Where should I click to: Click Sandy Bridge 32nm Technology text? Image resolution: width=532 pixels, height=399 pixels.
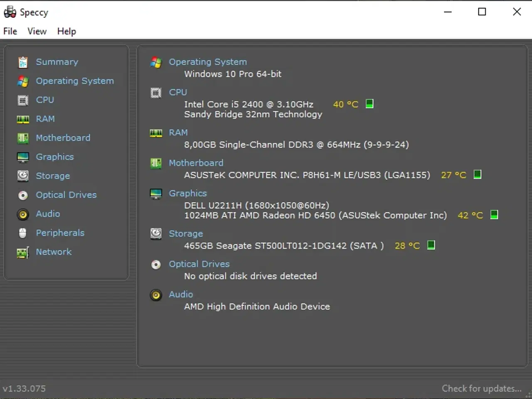pos(253,115)
